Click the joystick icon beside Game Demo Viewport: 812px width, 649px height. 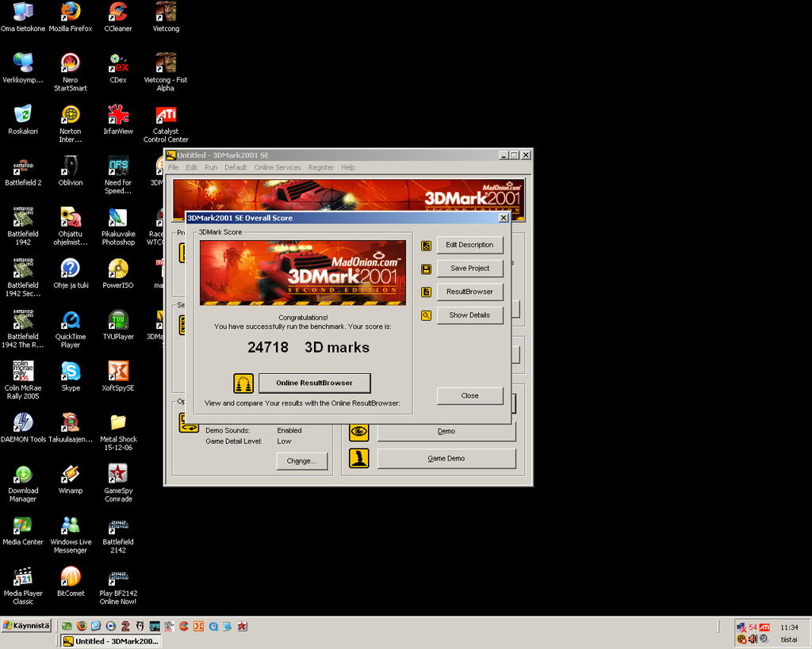[x=359, y=459]
